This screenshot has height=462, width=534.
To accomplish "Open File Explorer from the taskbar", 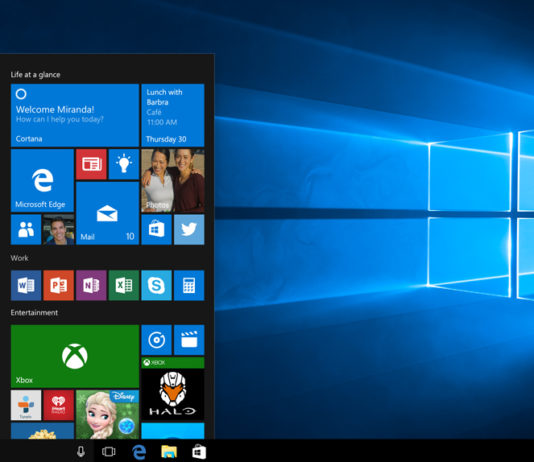I will coord(169,452).
